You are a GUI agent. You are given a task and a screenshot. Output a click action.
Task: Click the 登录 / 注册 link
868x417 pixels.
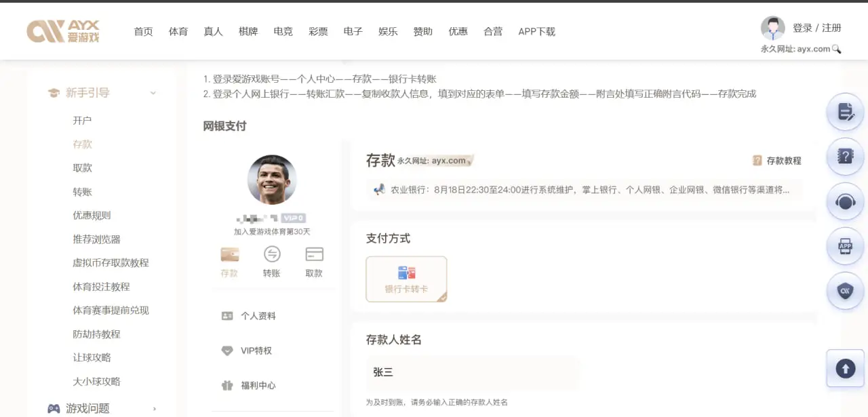[x=816, y=28]
